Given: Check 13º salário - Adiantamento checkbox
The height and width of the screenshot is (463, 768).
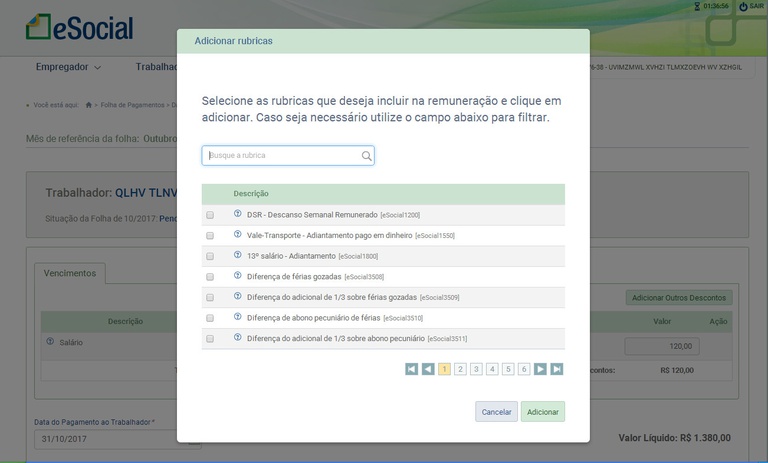Looking at the screenshot, I should pos(210,256).
